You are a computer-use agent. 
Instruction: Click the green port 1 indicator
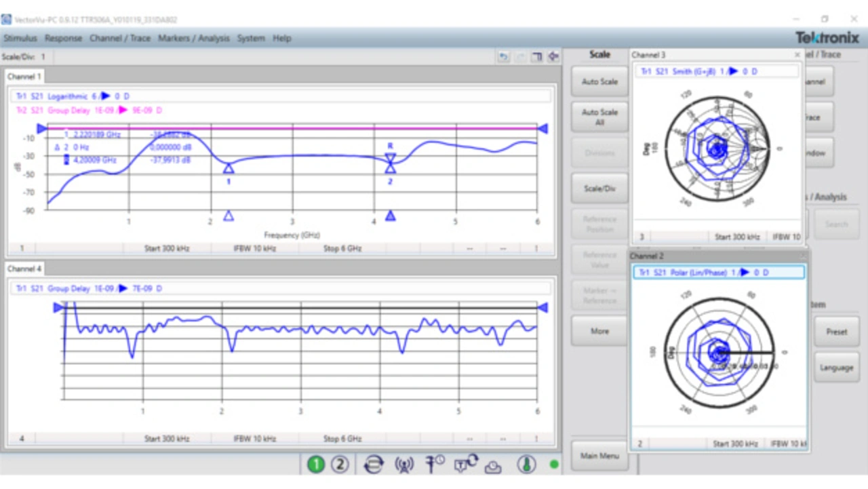tap(316, 464)
